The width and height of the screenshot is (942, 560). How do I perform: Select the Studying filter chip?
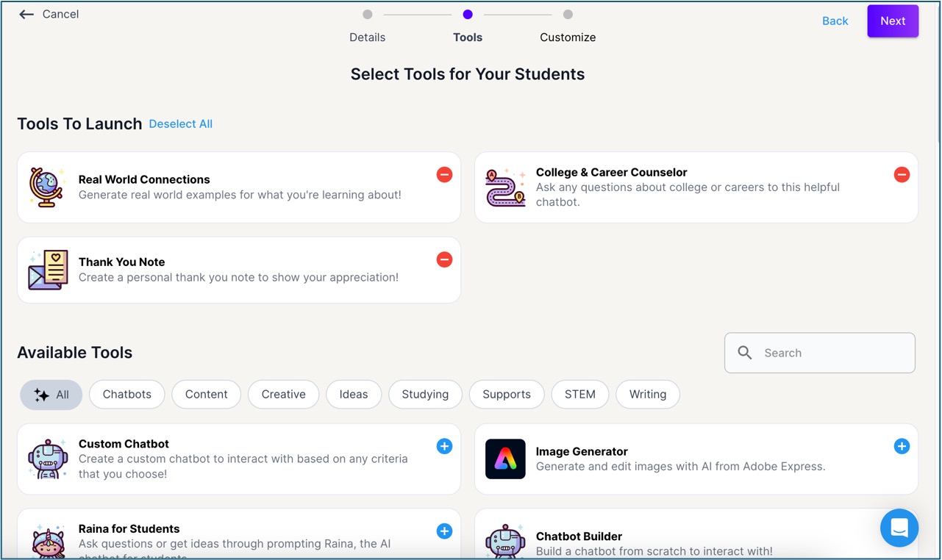[x=425, y=395]
